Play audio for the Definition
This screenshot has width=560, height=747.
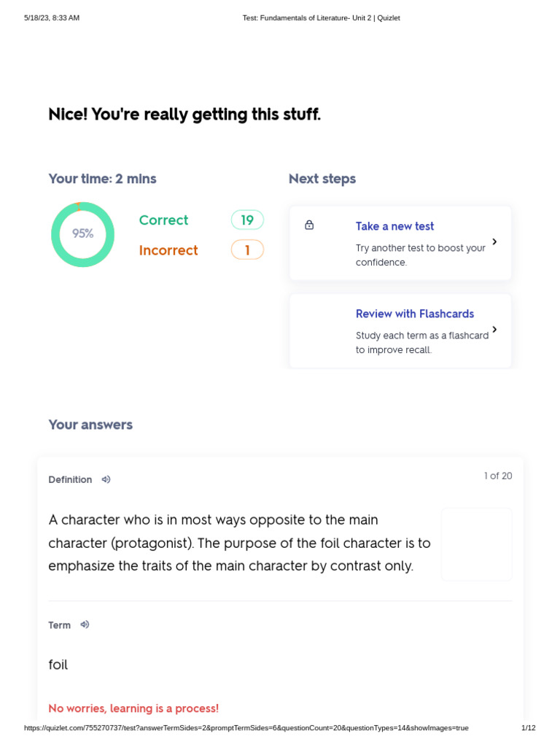106,479
